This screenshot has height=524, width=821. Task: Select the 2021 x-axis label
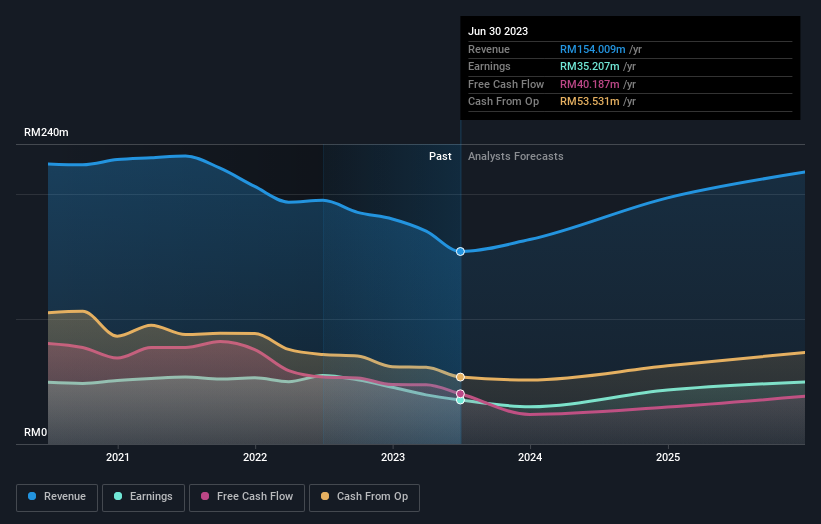117,457
